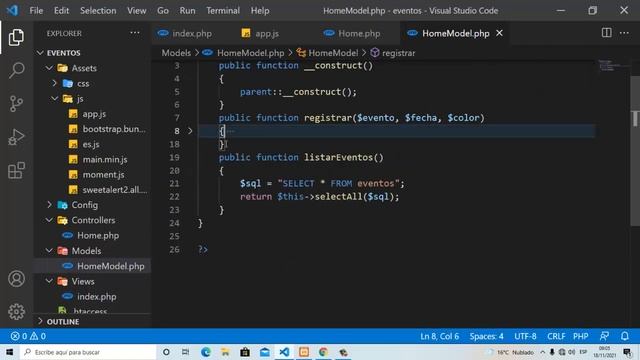
Task: Open Cortana circle on taskbar
Action: point(166,352)
